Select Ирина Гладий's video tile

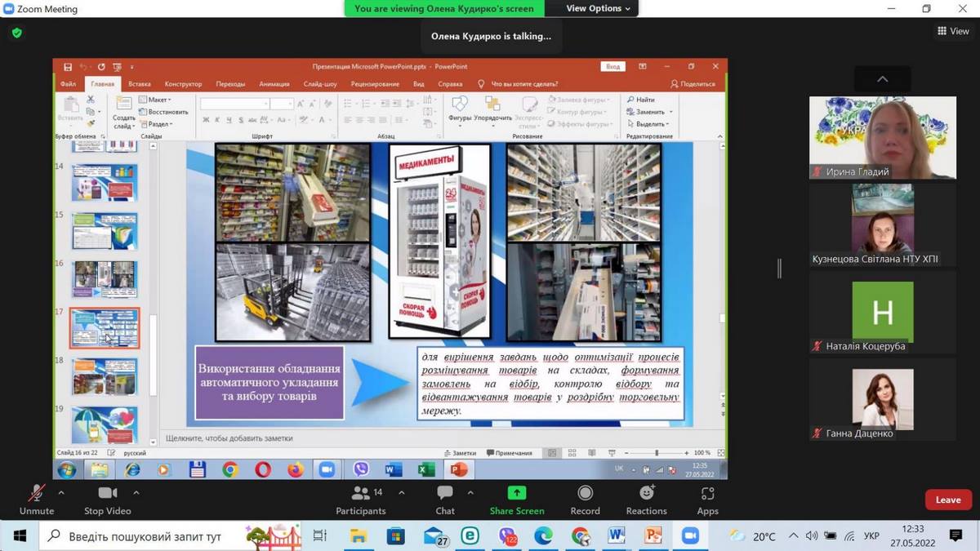coord(882,137)
